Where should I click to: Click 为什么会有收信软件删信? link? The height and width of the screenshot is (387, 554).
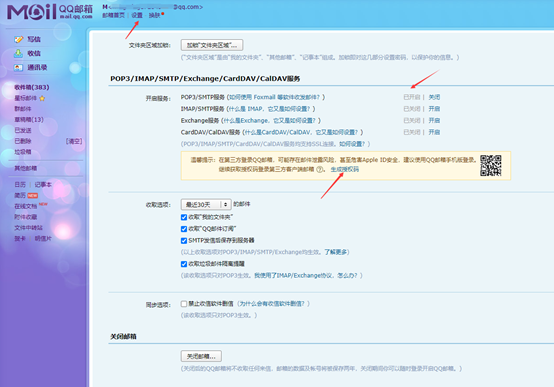[272, 304]
